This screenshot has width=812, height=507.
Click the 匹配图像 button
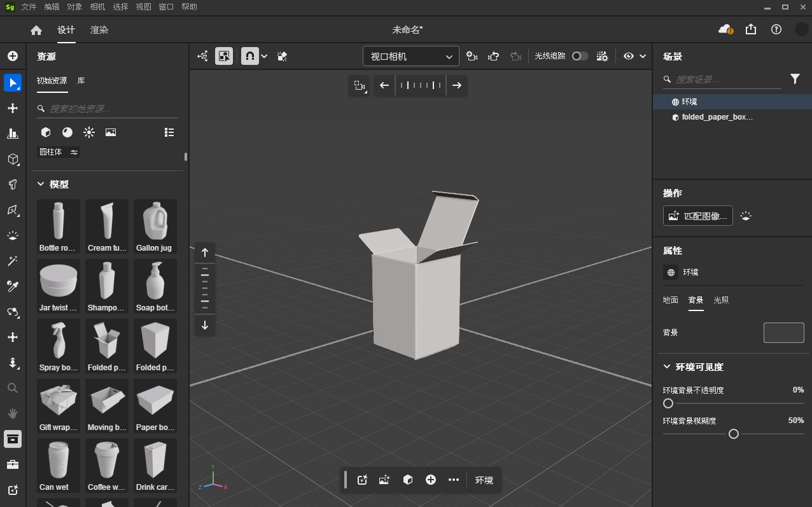click(697, 216)
